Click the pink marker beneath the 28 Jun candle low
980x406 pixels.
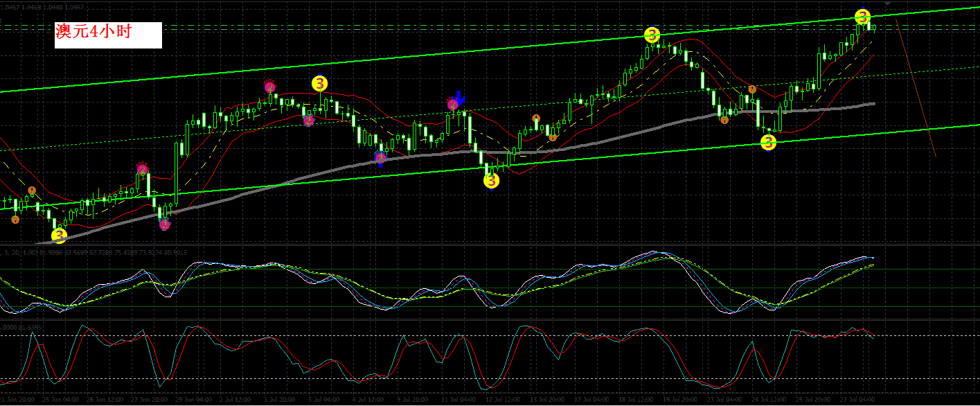click(x=164, y=224)
